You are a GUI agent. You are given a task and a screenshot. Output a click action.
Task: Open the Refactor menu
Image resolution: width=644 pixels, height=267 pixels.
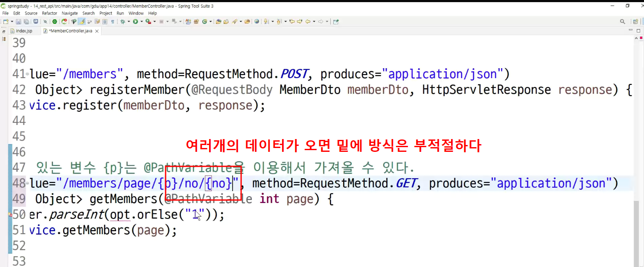(50, 13)
